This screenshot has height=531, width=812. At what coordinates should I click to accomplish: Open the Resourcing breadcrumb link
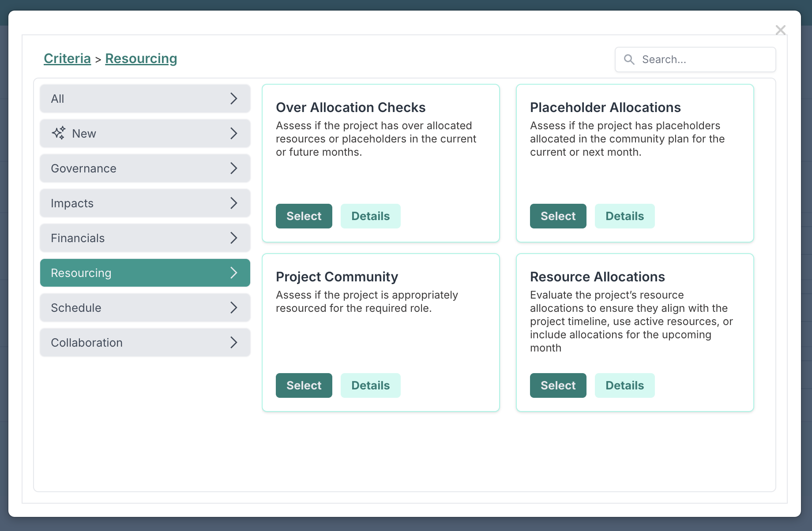coord(141,59)
